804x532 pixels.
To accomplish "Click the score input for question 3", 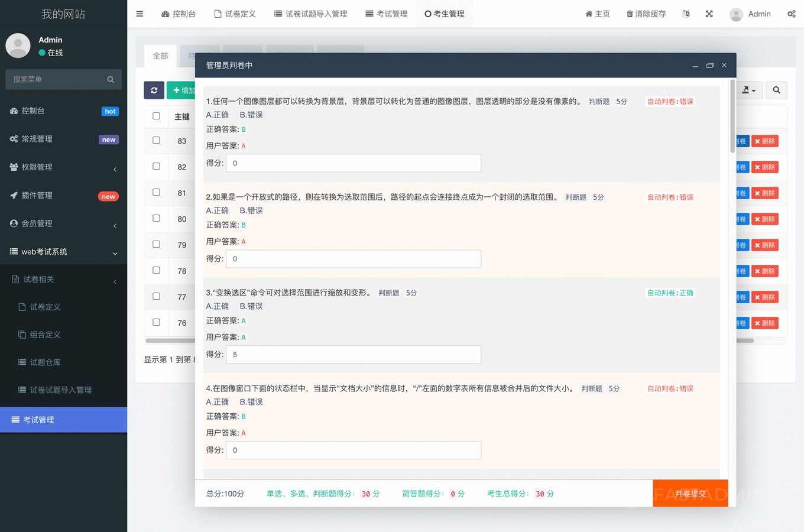I will [354, 355].
